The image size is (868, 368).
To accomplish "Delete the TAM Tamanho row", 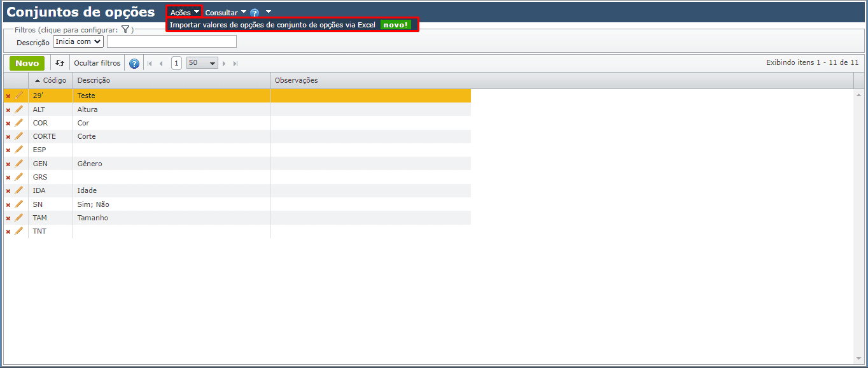I will 8,218.
